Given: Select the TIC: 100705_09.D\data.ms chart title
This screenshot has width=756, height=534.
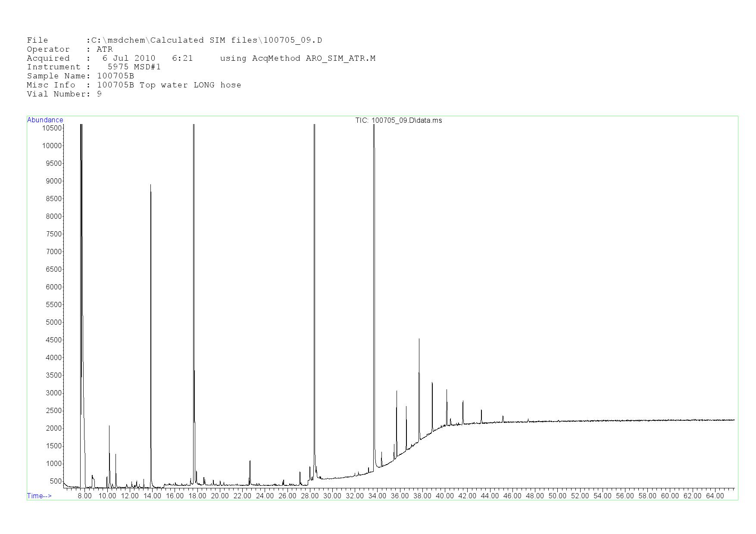Looking at the screenshot, I should [398, 121].
